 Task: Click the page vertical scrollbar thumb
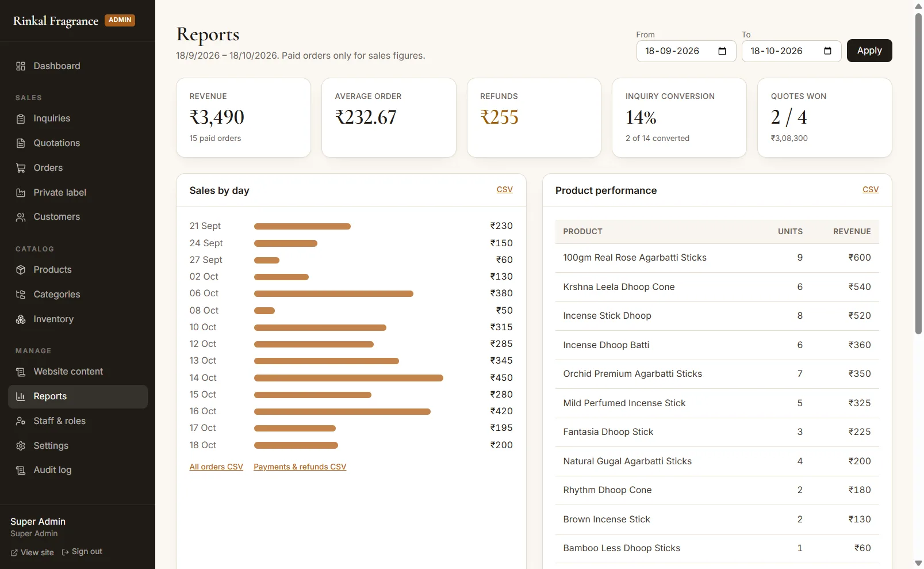[x=918, y=173]
